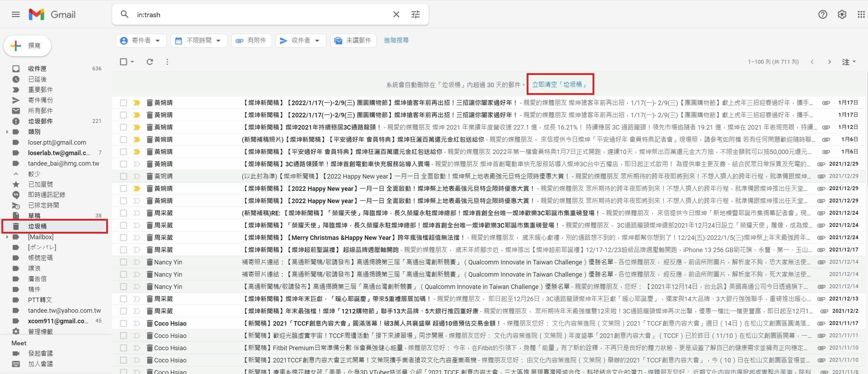Viewport: 868px width, 374px height.
Task: Check the Coco Hsiao Fitbit Premium email
Action: pos(123,348)
